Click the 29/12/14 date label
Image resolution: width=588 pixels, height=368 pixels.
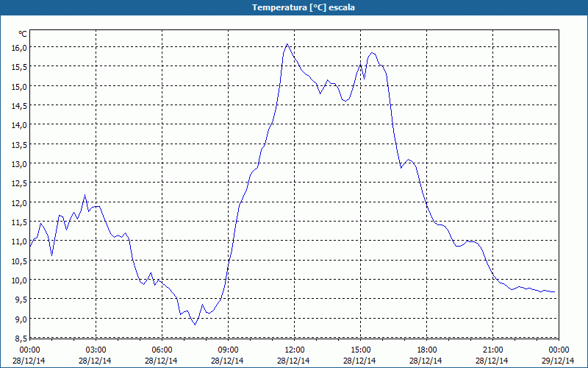(558, 361)
